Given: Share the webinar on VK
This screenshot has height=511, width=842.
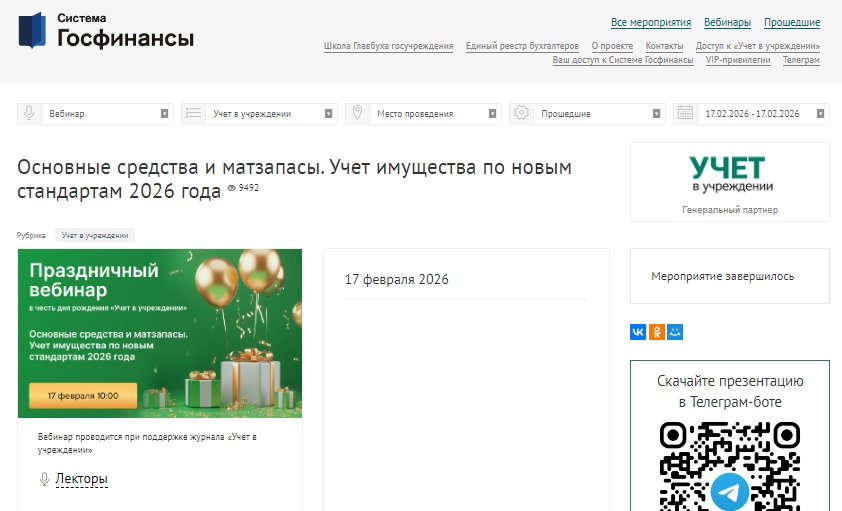Looking at the screenshot, I should (x=638, y=332).
